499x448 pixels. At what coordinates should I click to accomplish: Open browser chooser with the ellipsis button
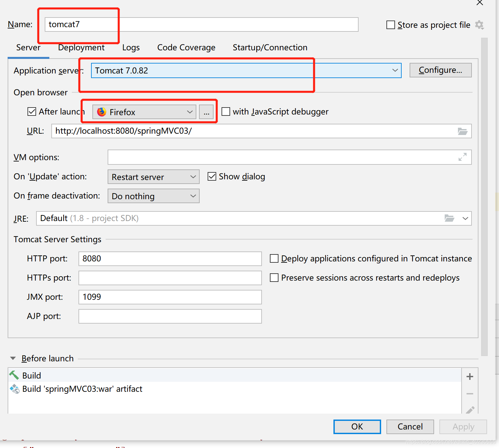tap(207, 112)
